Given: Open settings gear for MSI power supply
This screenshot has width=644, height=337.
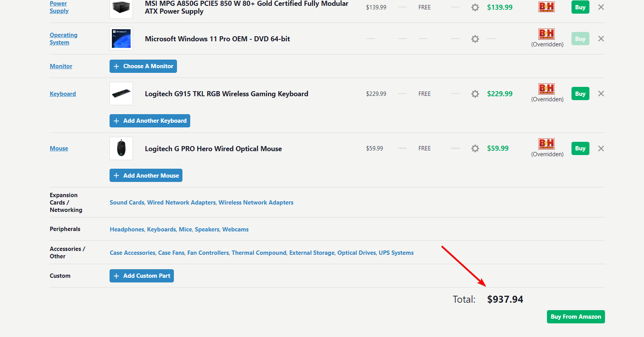Looking at the screenshot, I should (x=475, y=7).
